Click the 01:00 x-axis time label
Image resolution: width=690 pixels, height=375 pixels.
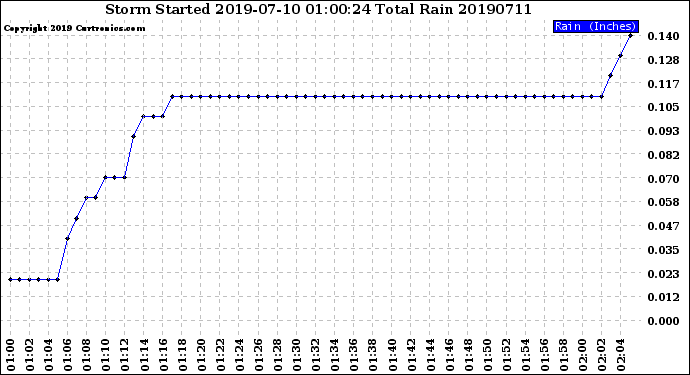click(x=10, y=355)
